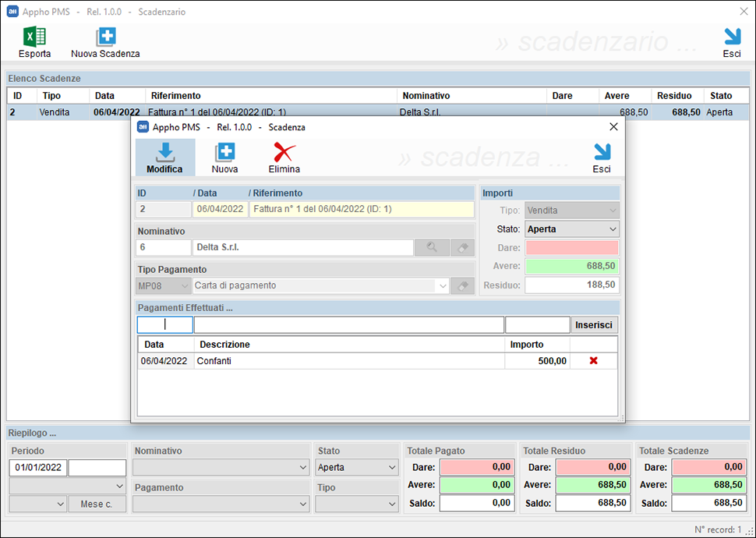The height and width of the screenshot is (538, 756).
Task: Clear Tipo Pagamento with the eraser button
Action: coord(462,285)
